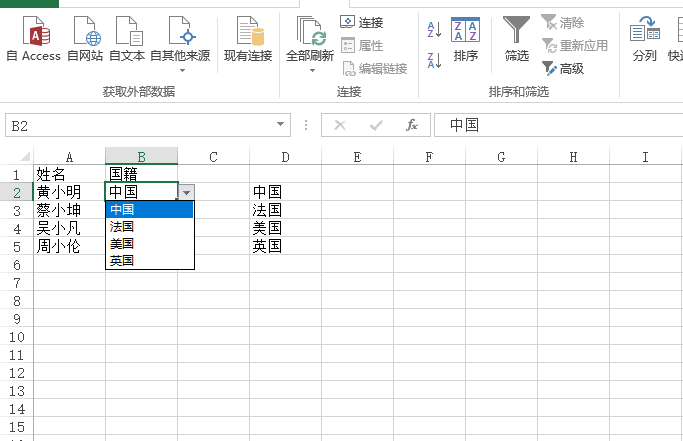The width and height of the screenshot is (683, 441).
Task: Select row 10 header
Action: [x=17, y=337]
